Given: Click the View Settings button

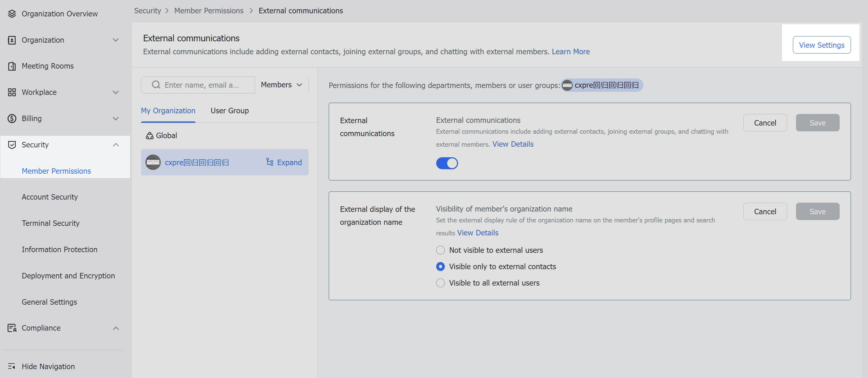Looking at the screenshot, I should coord(821,45).
